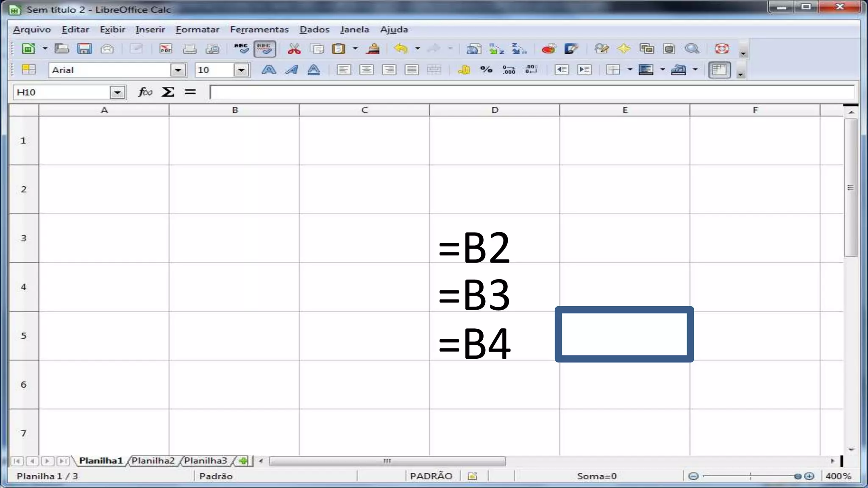Open the Arquivo menu
868x488 pixels.
point(32,29)
